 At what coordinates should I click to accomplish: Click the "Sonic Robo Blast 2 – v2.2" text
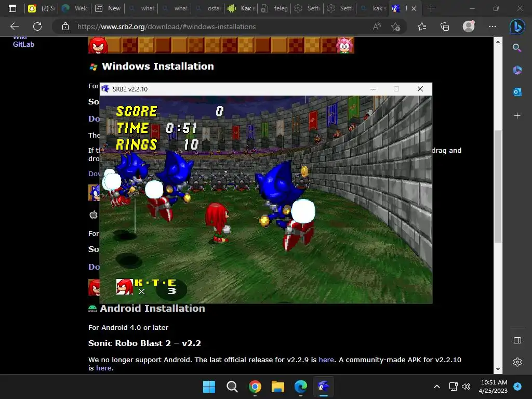pyautogui.click(x=144, y=343)
